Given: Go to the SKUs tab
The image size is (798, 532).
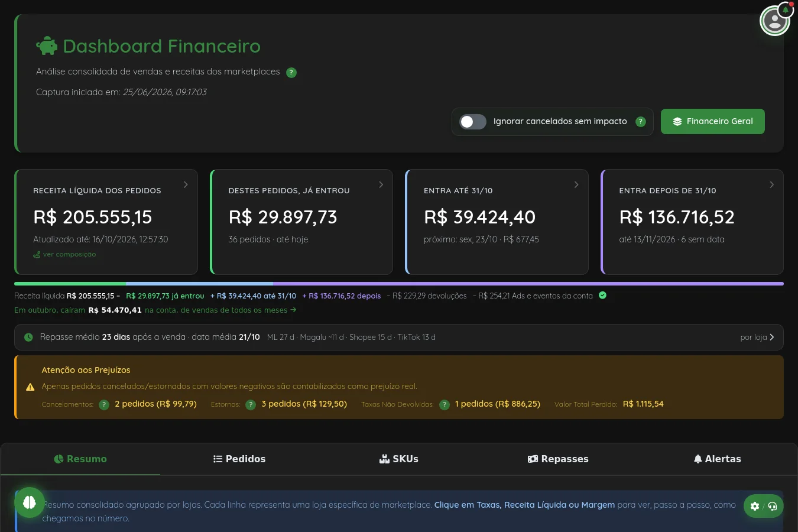Looking at the screenshot, I should [x=399, y=459].
